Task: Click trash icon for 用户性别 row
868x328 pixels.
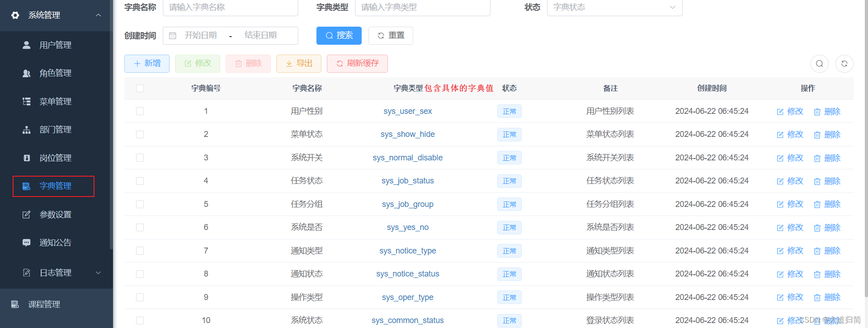Action: coord(817,112)
